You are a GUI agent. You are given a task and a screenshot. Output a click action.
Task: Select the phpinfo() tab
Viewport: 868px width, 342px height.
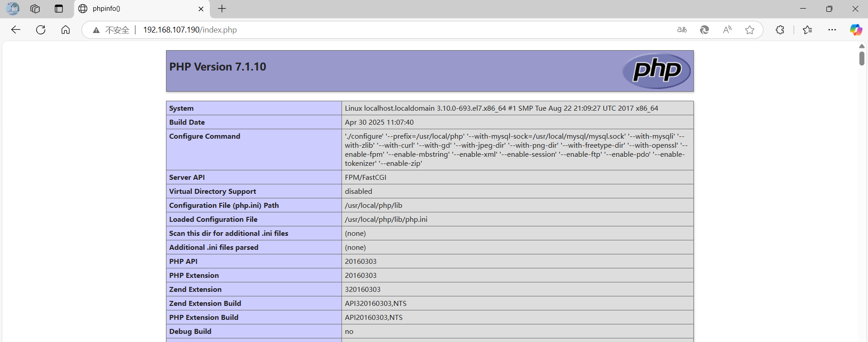tap(141, 9)
